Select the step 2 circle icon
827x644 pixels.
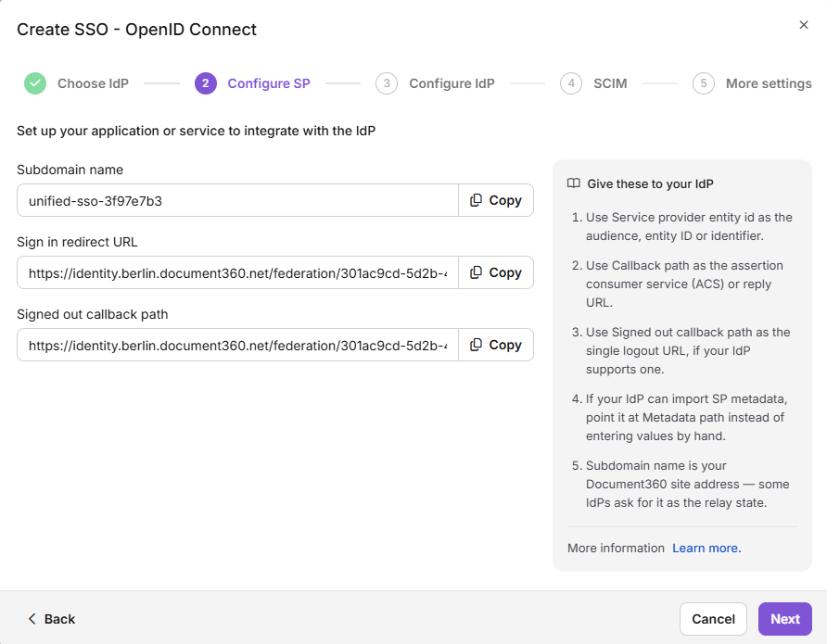(206, 83)
